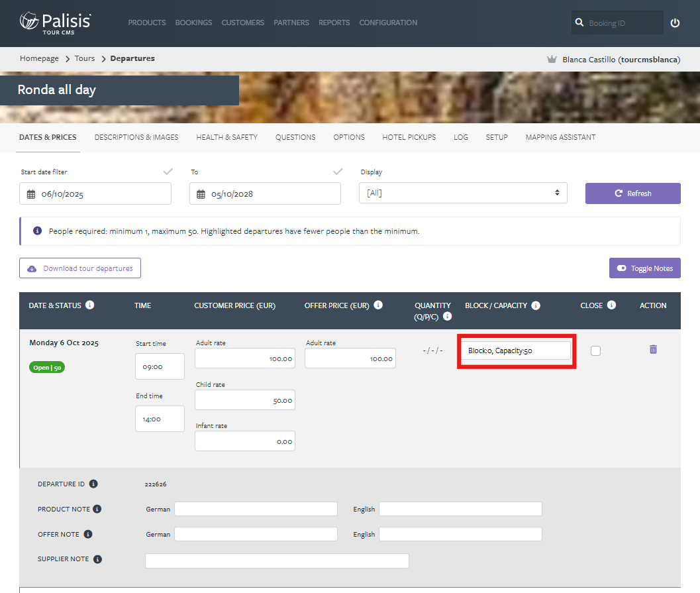Go to Homepage breadcrumb link
The height and width of the screenshot is (593, 700).
39,58
